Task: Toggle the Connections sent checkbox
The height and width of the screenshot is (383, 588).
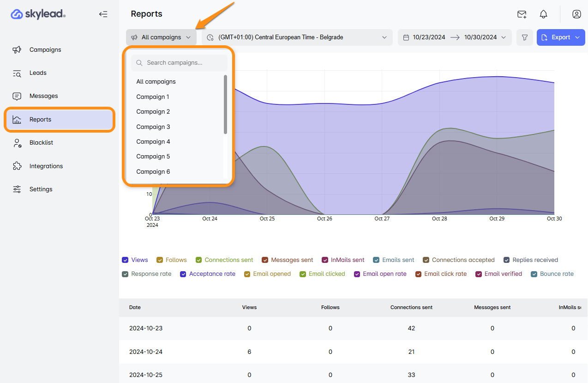Action: pyautogui.click(x=199, y=260)
